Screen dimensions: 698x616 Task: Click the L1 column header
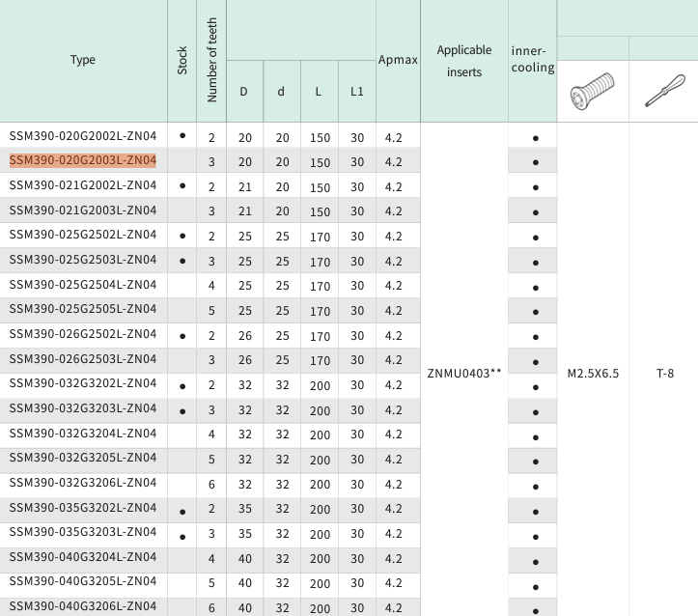pyautogui.click(x=357, y=92)
